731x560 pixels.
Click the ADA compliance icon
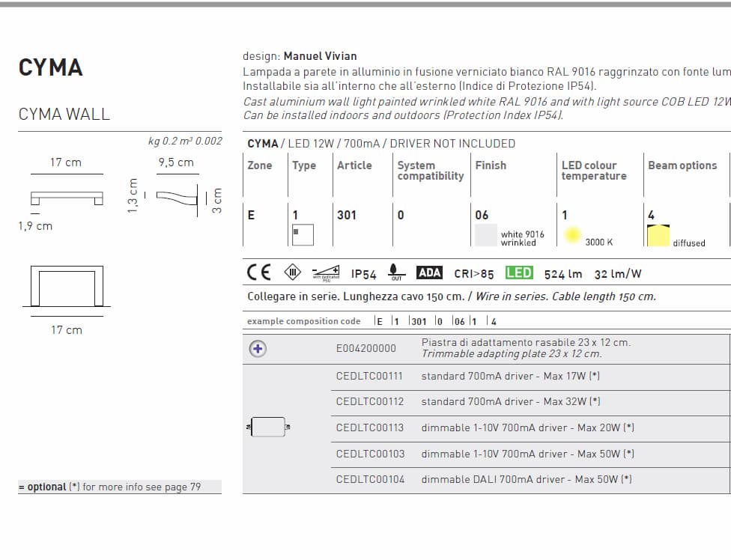tap(429, 273)
